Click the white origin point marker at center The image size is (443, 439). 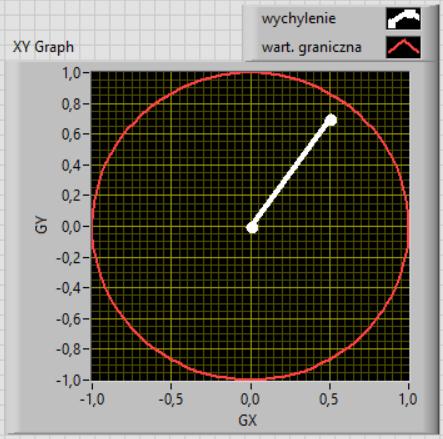point(252,228)
